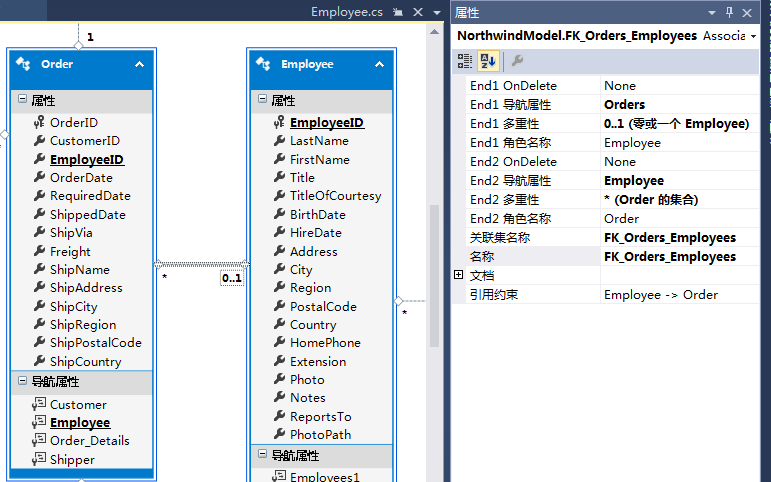Click the wrench icon beside PhotoPath
The width and height of the screenshot is (771, 482).
[x=279, y=434]
